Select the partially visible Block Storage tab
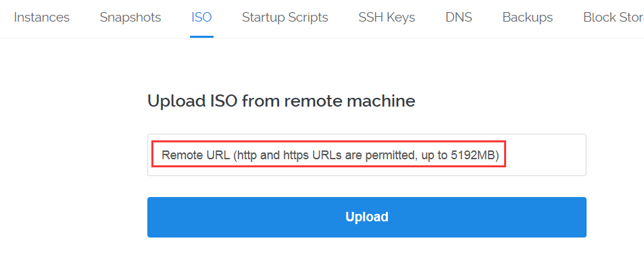The image size is (644, 278). [614, 18]
